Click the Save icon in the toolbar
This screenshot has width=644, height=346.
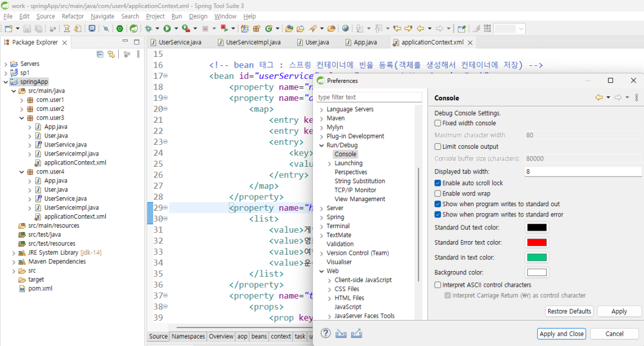(27, 29)
